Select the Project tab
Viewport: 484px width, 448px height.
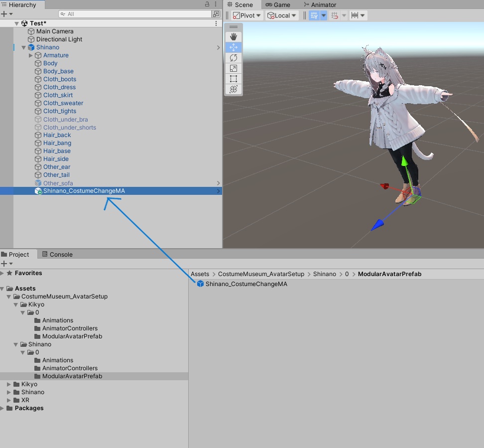18,254
